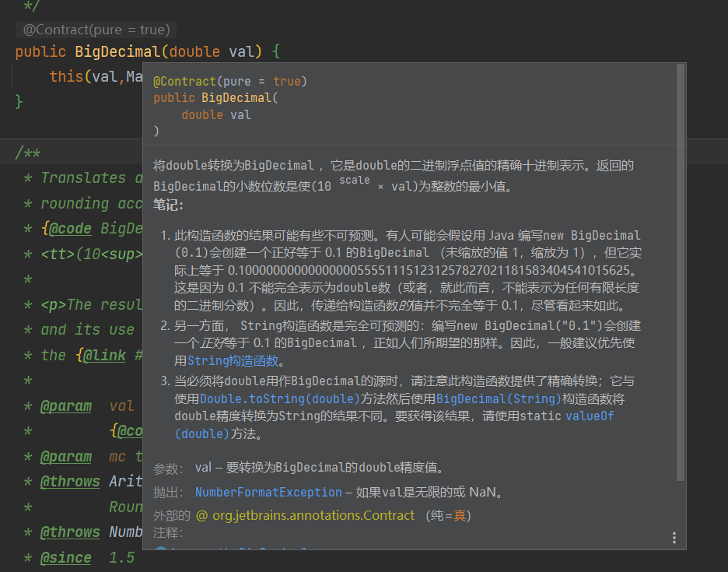Click the {@link inline tag in the Javadoc

tap(101, 356)
